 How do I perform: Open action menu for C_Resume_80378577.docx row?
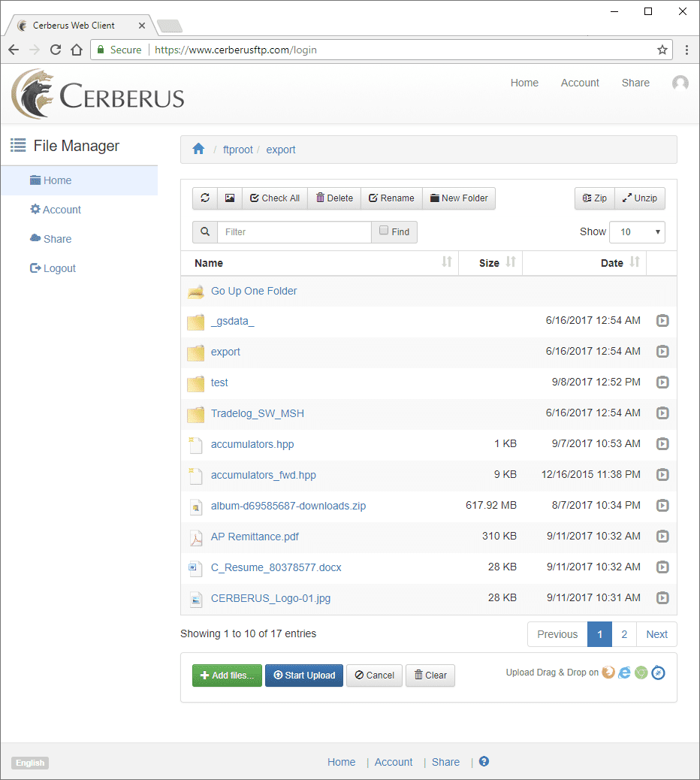click(662, 567)
